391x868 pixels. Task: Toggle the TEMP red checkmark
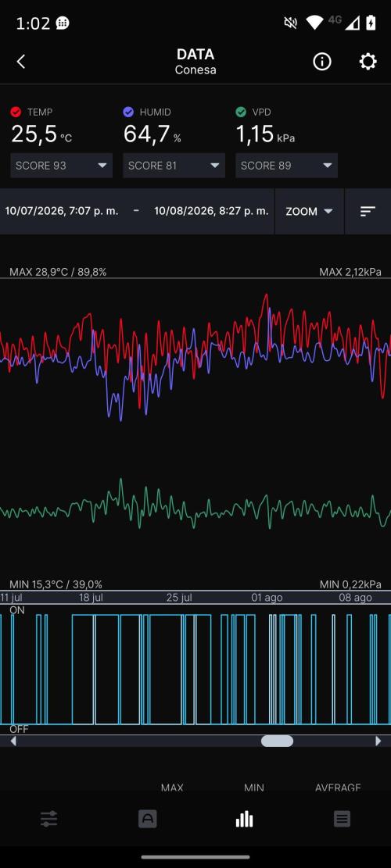click(x=16, y=113)
